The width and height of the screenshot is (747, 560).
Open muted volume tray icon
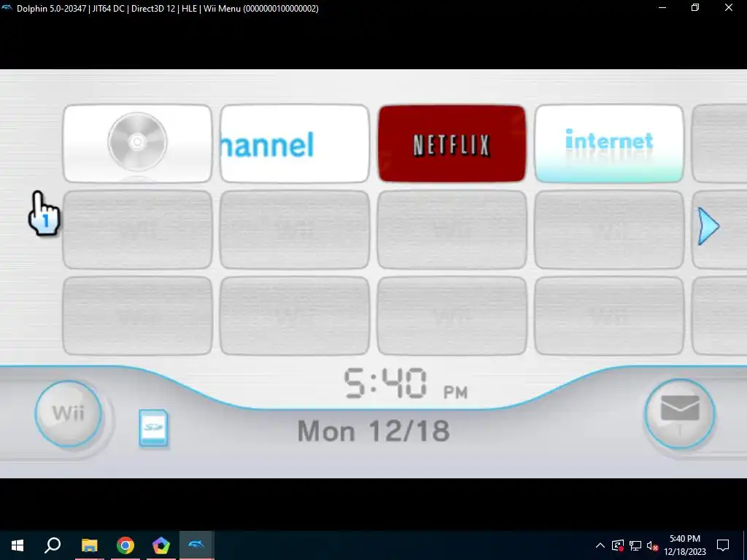coord(652,545)
